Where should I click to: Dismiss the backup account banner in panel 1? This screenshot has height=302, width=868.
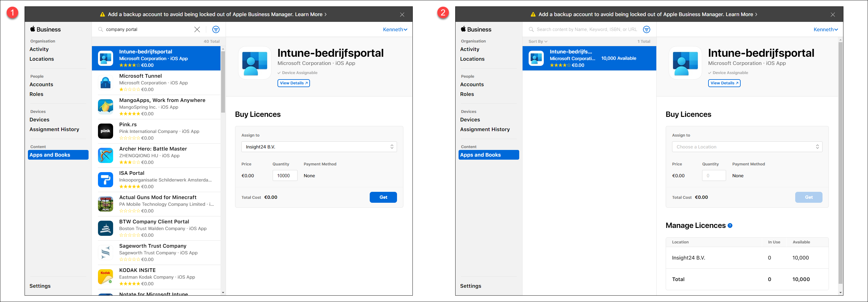point(402,15)
